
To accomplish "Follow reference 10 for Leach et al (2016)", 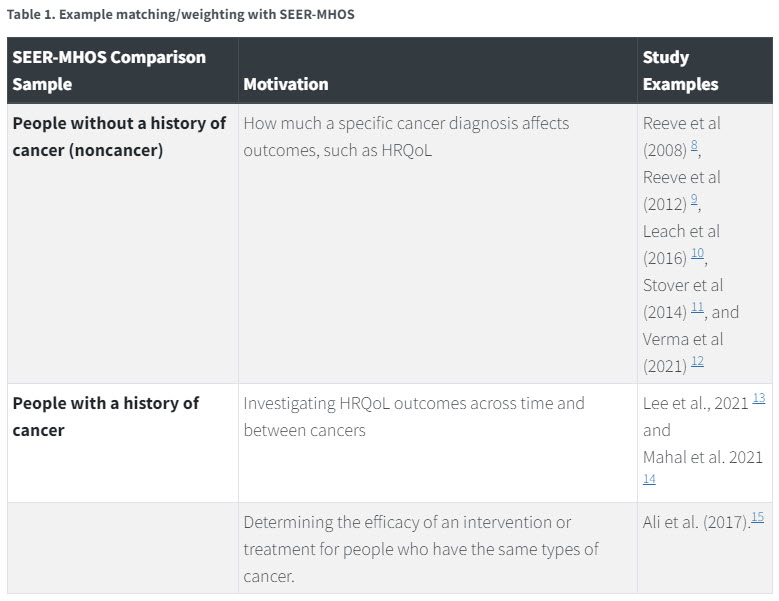I will point(697,254).
